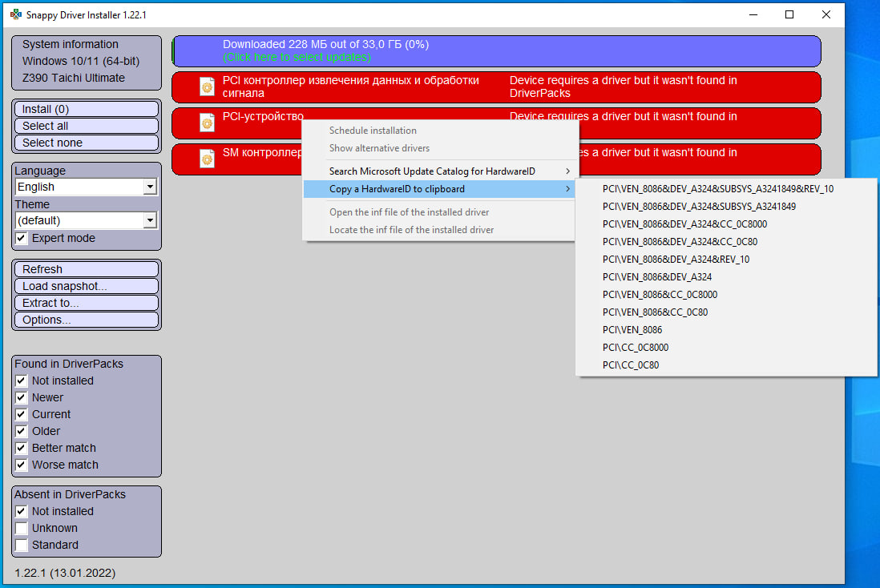Click the Z390 Taichi Ultimate text
The image size is (880, 588).
(x=74, y=78)
